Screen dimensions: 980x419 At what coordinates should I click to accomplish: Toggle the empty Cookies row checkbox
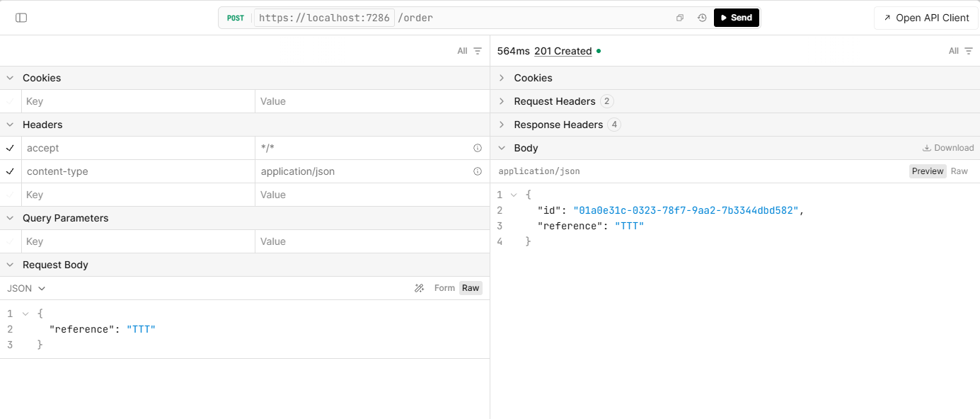point(10,101)
